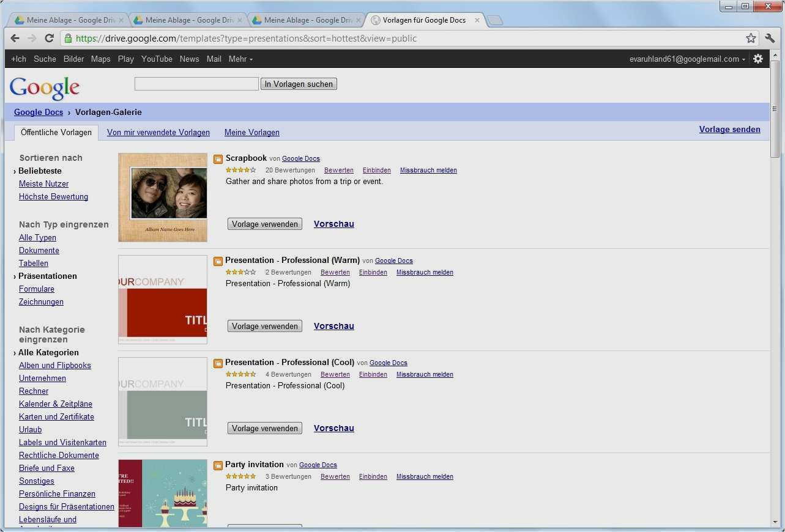Viewport: 785px width, 532px height.
Task: Open Von mir verwendete Vorlagen tab
Action: (x=158, y=133)
